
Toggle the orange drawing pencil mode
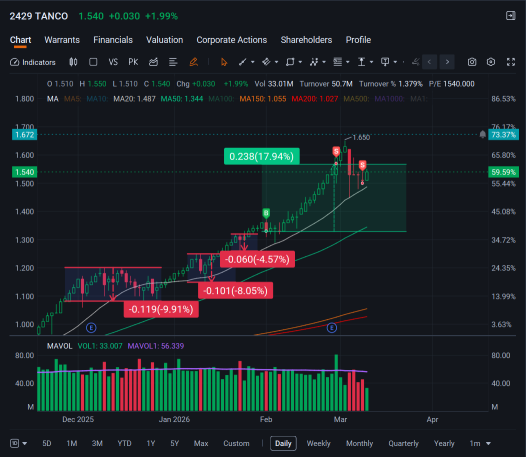click(x=194, y=62)
